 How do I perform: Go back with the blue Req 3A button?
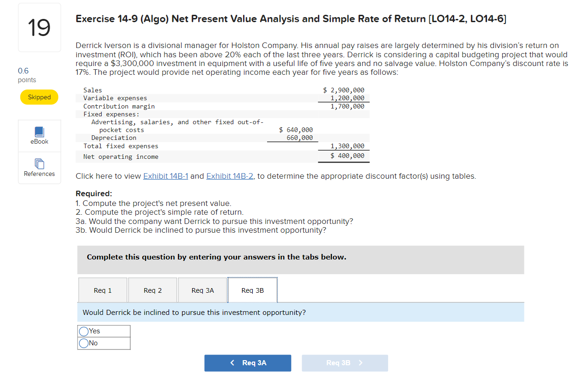(248, 363)
